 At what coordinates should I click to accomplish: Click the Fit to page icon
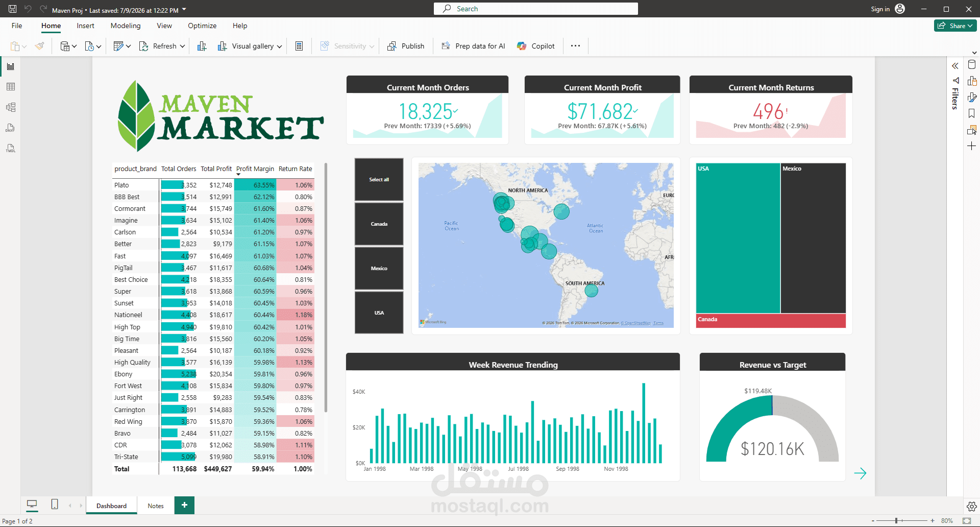click(x=967, y=521)
